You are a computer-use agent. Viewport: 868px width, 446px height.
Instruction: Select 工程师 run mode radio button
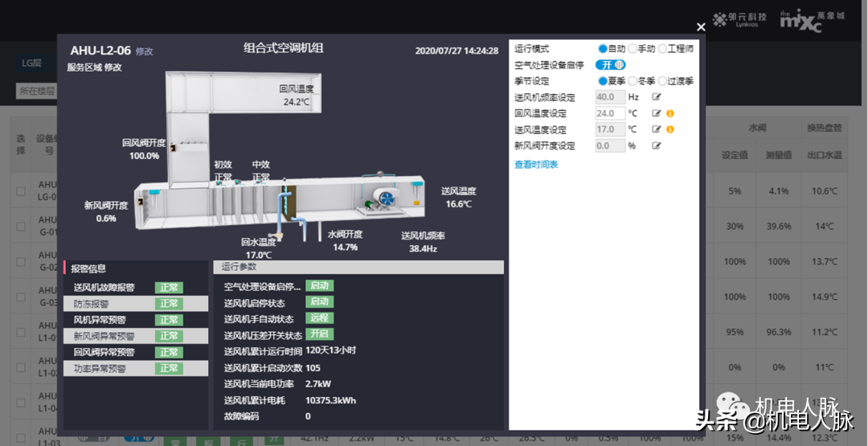pyautogui.click(x=662, y=49)
